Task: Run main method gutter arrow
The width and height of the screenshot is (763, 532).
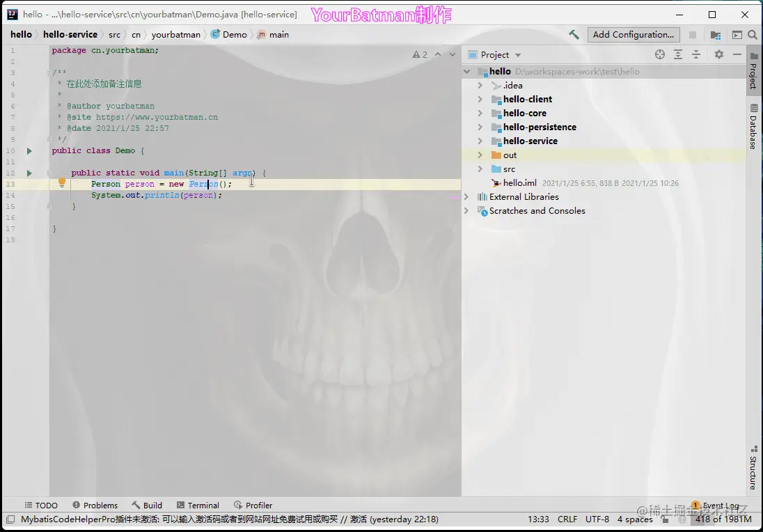Action: [x=29, y=173]
